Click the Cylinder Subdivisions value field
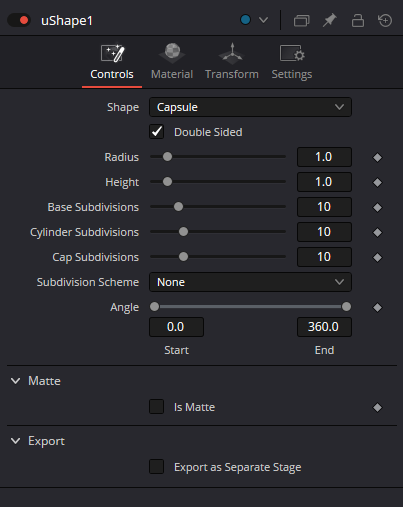Screen dimensions: 403x507 coord(324,232)
